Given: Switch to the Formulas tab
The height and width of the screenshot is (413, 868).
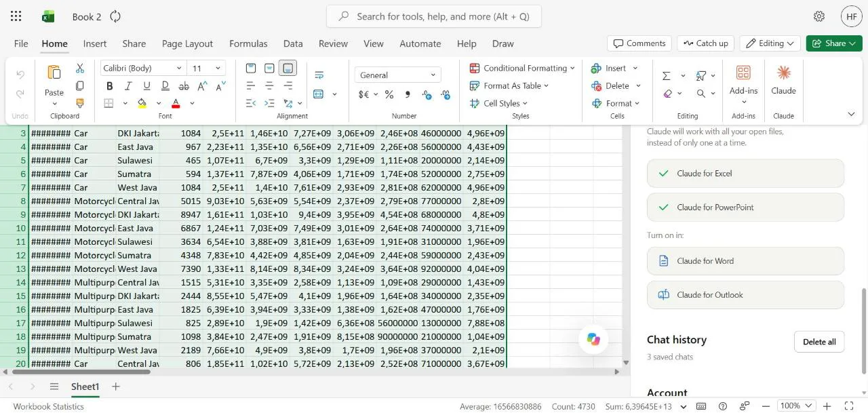Looking at the screenshot, I should pos(248,43).
